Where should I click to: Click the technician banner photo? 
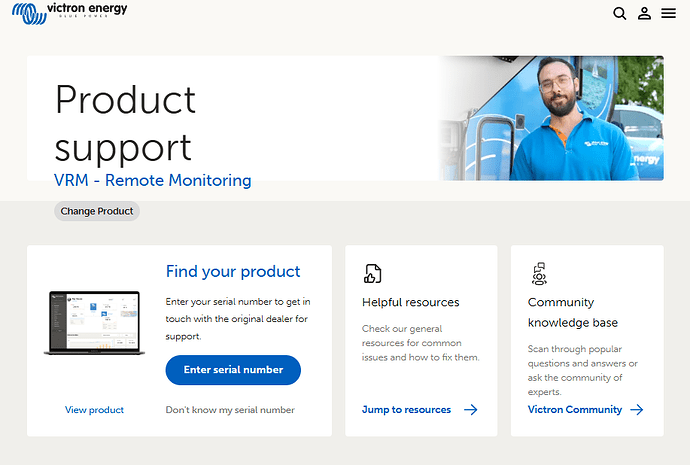click(551, 118)
